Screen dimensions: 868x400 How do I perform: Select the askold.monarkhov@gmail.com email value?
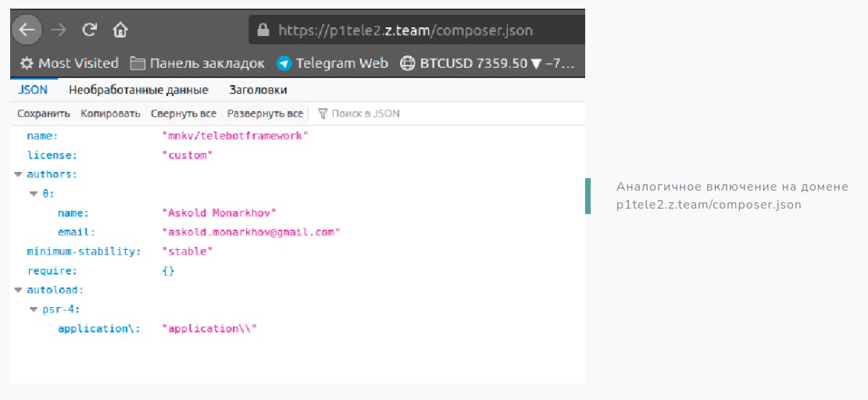pos(250,232)
